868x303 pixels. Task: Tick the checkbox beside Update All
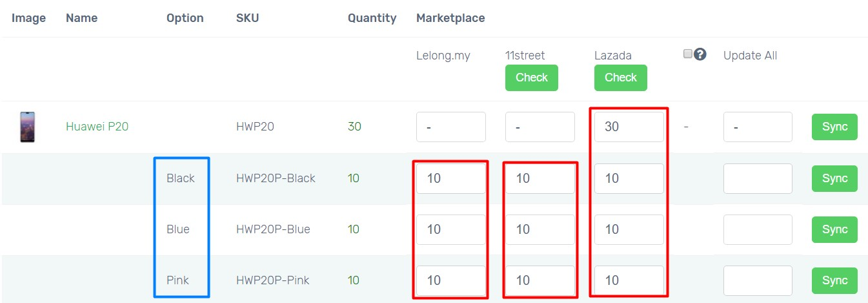point(688,54)
